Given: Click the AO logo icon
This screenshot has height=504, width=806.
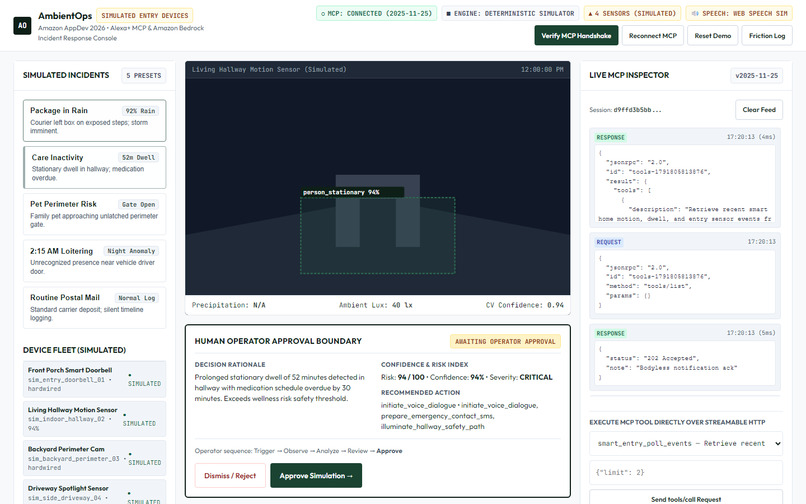Looking at the screenshot, I should point(22,26).
